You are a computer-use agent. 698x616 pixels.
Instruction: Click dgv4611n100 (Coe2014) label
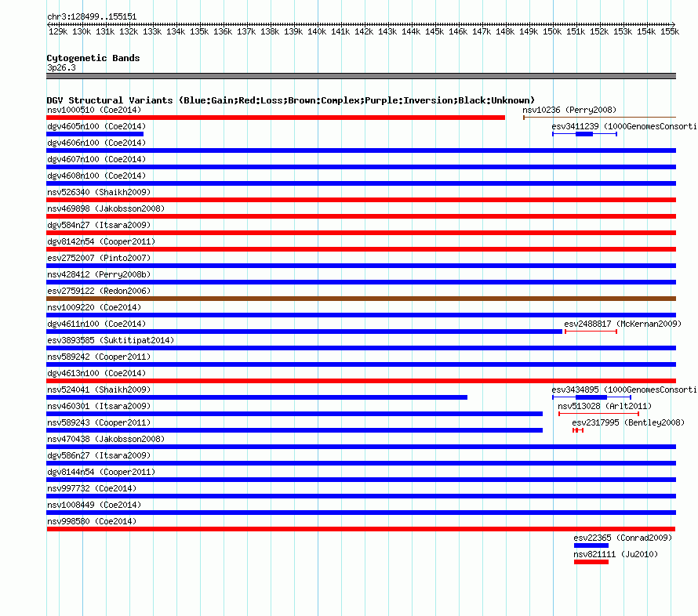click(96, 324)
